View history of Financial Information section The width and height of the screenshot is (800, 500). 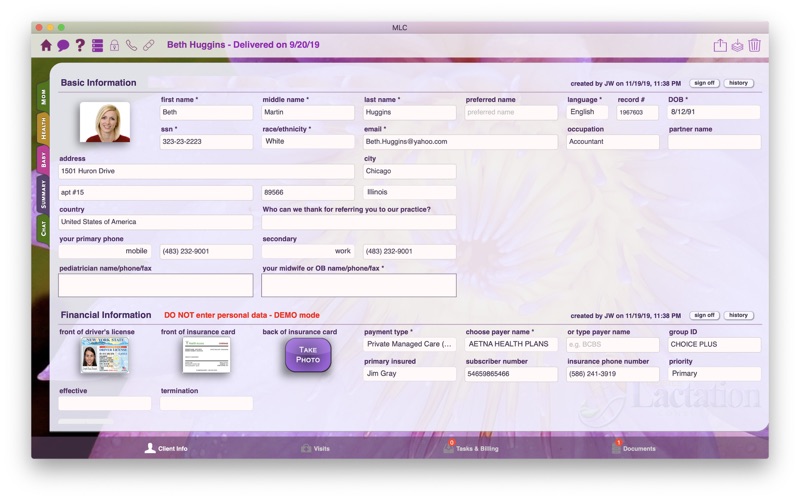point(738,315)
